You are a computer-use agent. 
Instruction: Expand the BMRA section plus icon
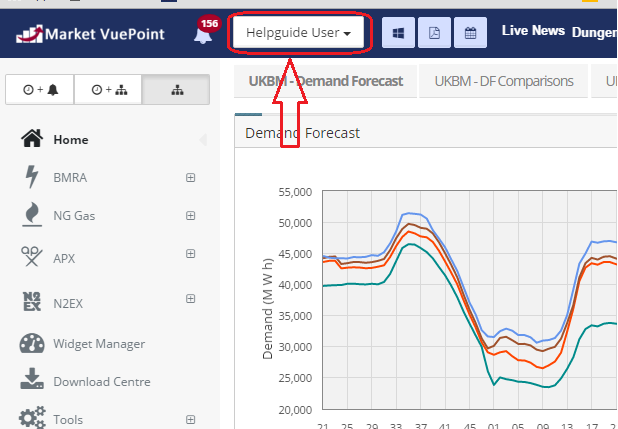tap(190, 177)
